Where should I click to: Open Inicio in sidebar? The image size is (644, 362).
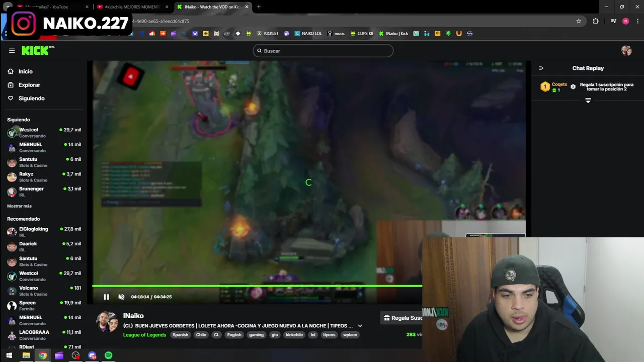coord(20,71)
